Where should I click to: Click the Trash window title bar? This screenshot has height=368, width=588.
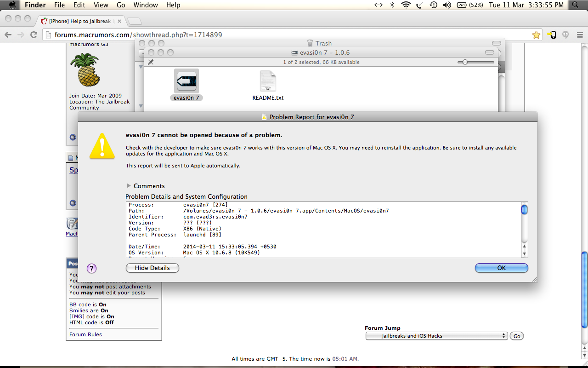click(320, 43)
